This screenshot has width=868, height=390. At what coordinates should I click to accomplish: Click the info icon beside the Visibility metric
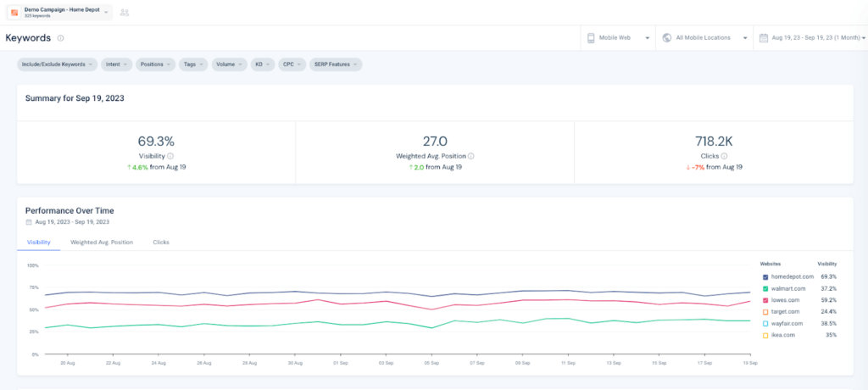[170, 156]
